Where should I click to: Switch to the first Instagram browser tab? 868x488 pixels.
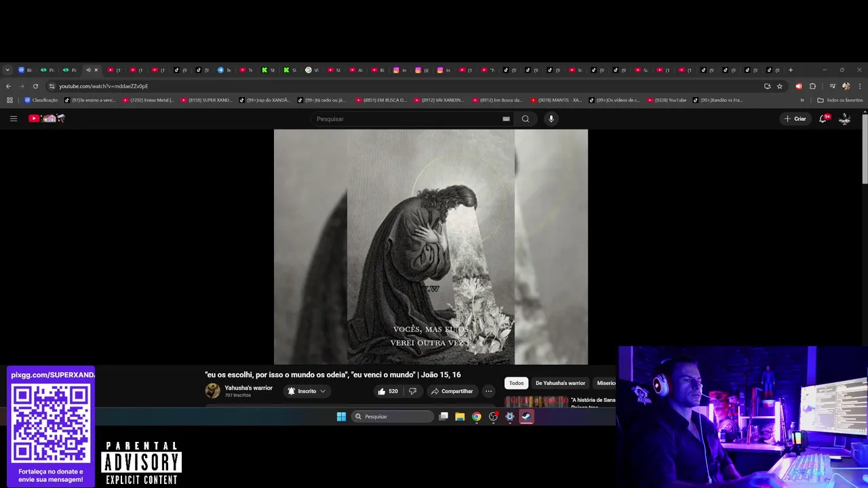click(399, 70)
